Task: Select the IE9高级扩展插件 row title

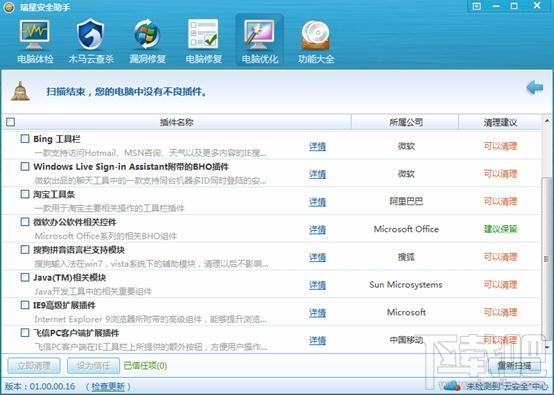Action: pos(64,305)
